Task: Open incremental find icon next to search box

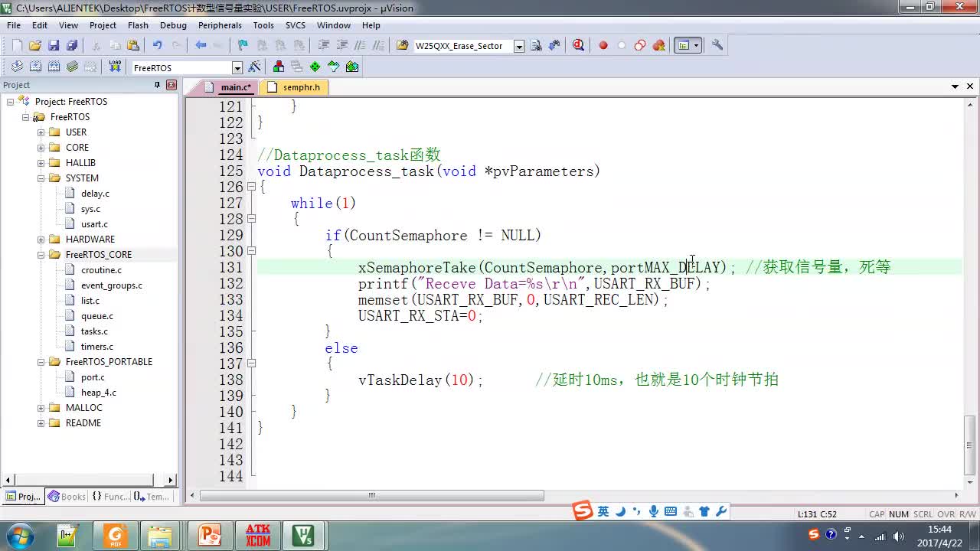Action: (554, 46)
